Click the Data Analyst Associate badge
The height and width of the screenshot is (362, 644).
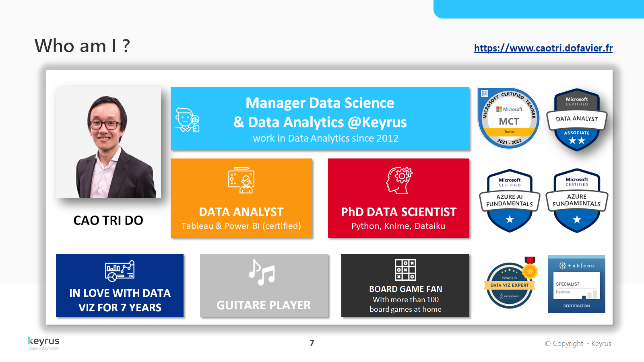tap(577, 120)
